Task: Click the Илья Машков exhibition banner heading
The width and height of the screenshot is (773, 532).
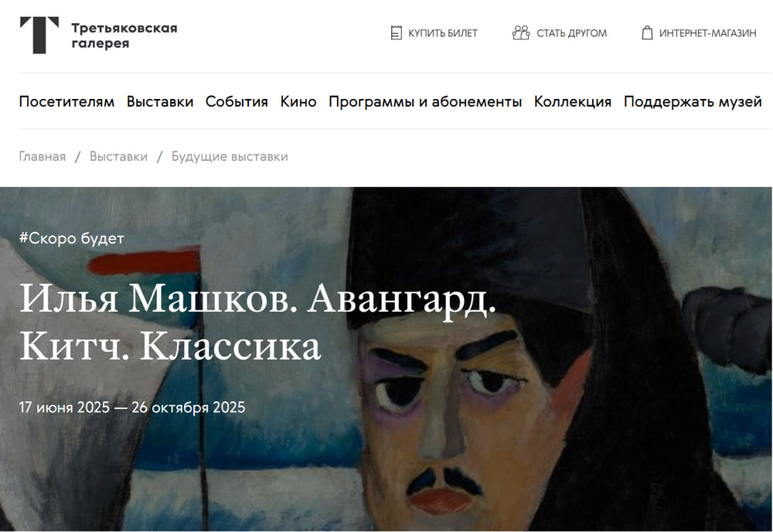Action: [257, 322]
